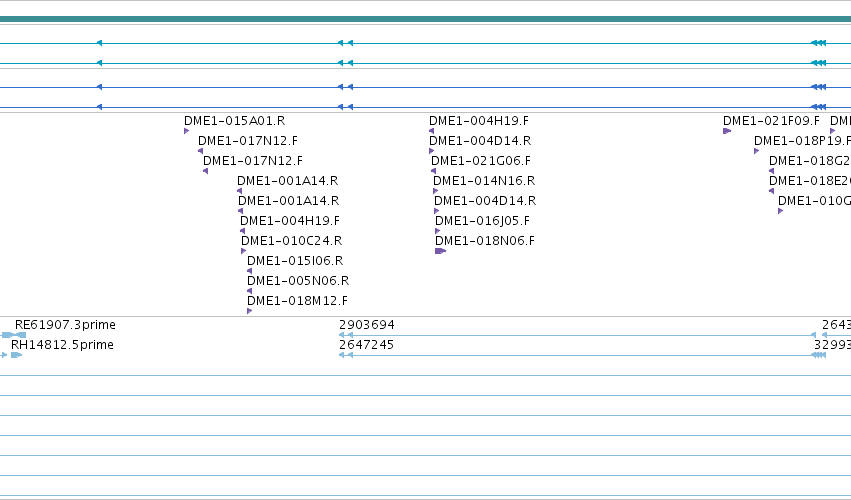
Task: Click the arrow glyph beneath DME1-015A01.R
Action: (x=187, y=131)
